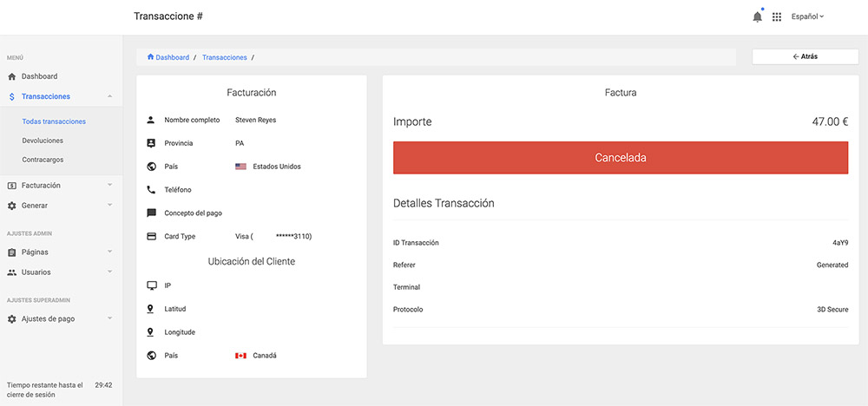
Task: Click the Atrás back button
Action: 805,56
